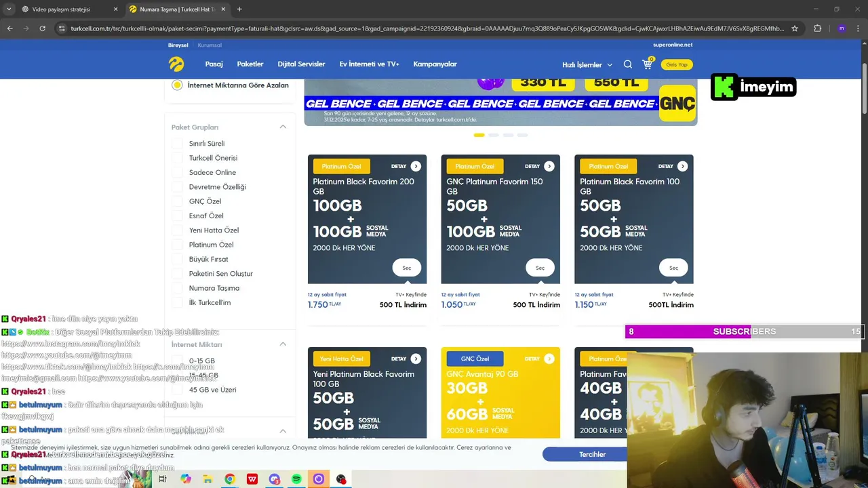Open DETAY arrow on GNC Avantaj 90 GB card
This screenshot has width=868, height=488.
[549, 359]
